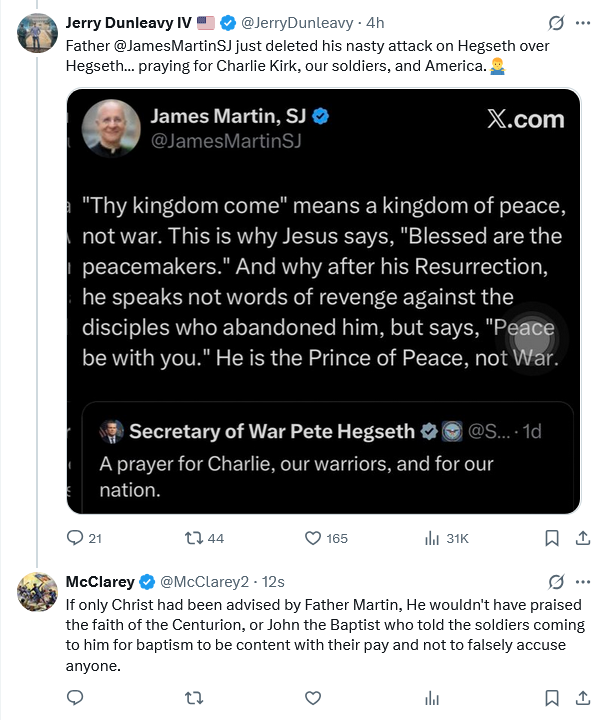608x720 pixels.
Task: Repost McClarey's reply
Action: [x=194, y=698]
